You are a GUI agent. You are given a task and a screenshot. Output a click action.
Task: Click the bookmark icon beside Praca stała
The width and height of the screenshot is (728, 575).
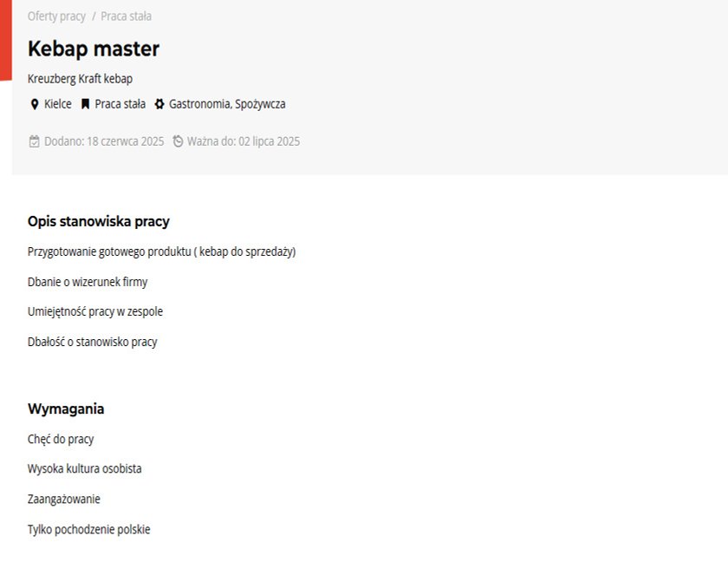[85, 103]
